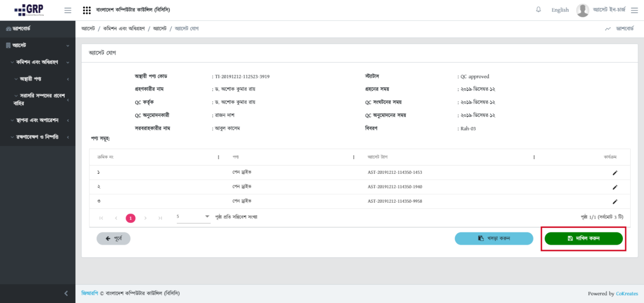Click the blue খসড়া করুন draft button

pyautogui.click(x=494, y=238)
